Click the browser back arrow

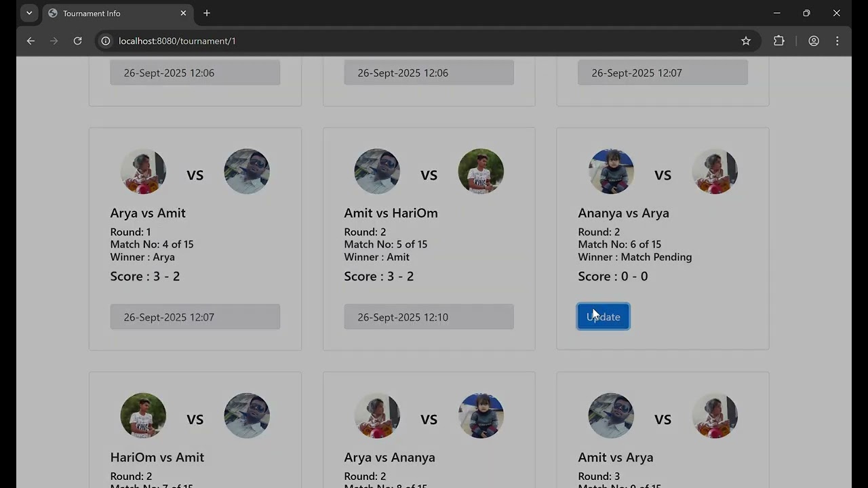click(x=31, y=41)
